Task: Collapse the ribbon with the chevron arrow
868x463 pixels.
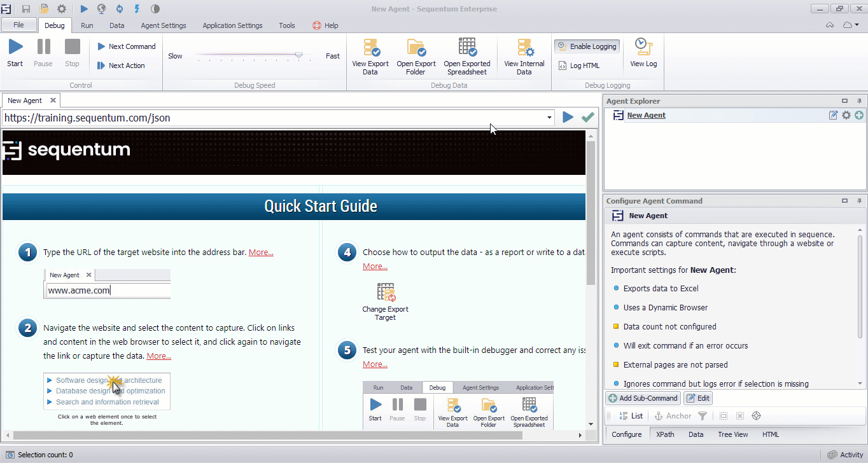Action: pos(830,25)
